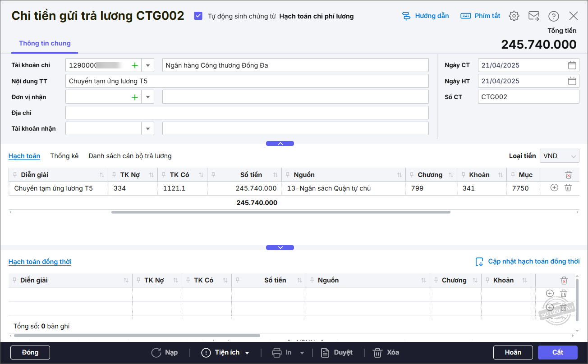This screenshot has height=364, width=588.
Task: Click the TK Nợ cell 334
Action: coord(133,188)
